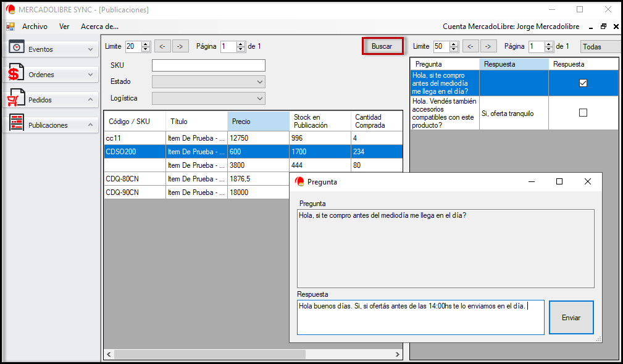Click the Cantidad Comprada column header
This screenshot has height=364, width=623.
(x=377, y=121)
